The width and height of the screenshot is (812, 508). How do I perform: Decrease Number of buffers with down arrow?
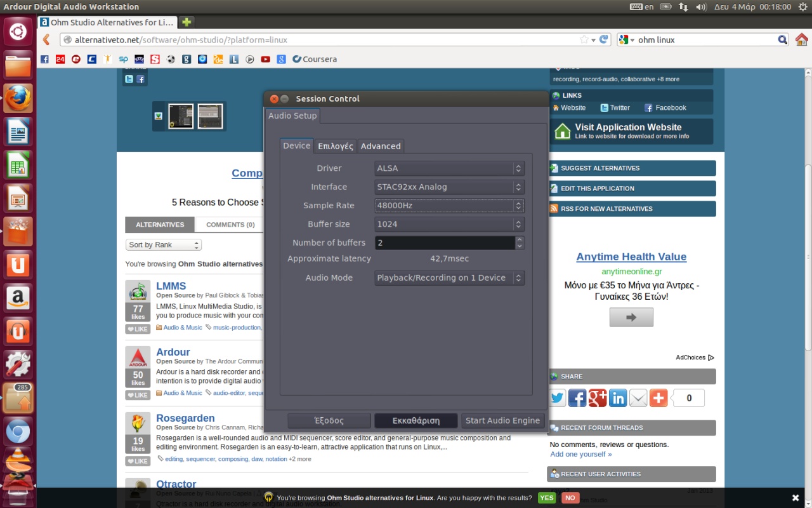520,246
